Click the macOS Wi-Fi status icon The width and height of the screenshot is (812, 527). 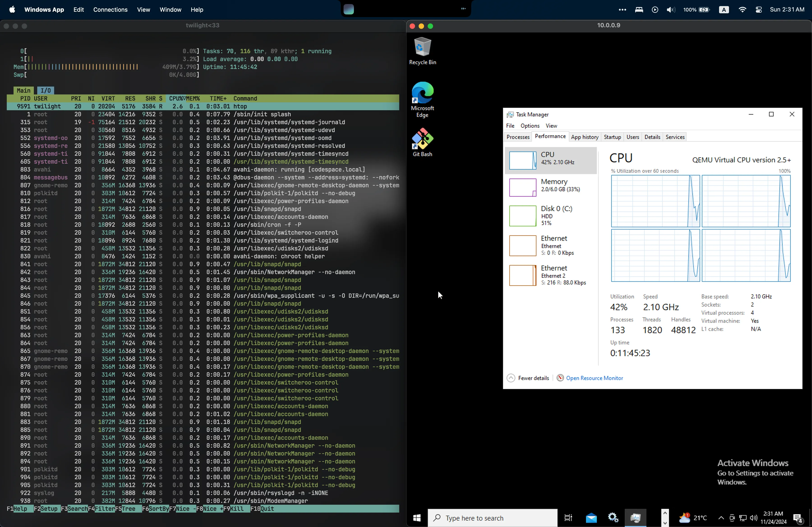[x=742, y=9]
